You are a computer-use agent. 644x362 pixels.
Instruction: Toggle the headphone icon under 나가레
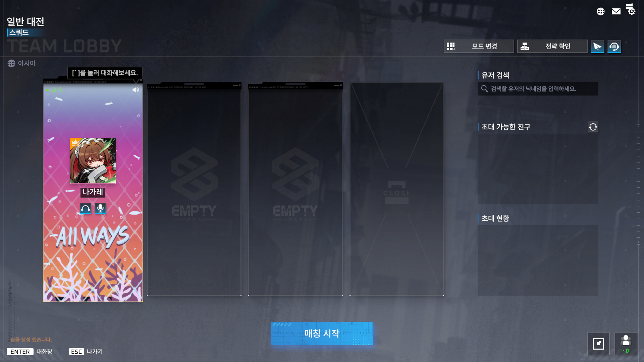point(86,208)
